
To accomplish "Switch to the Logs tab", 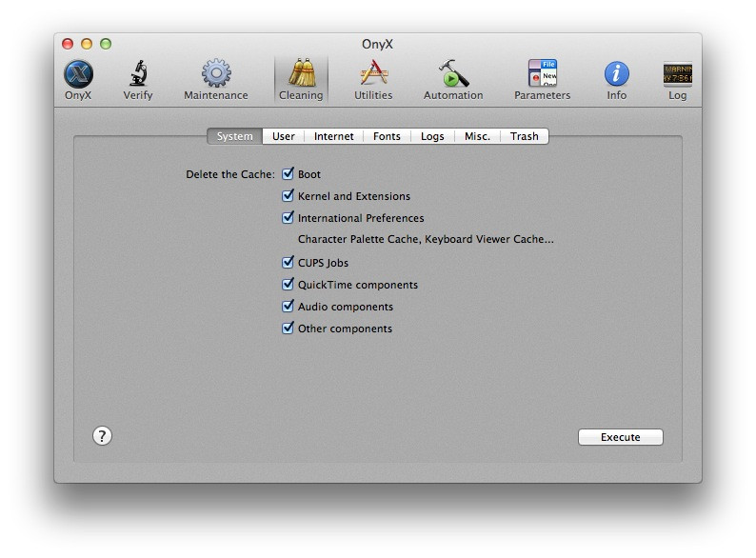I will click(432, 136).
